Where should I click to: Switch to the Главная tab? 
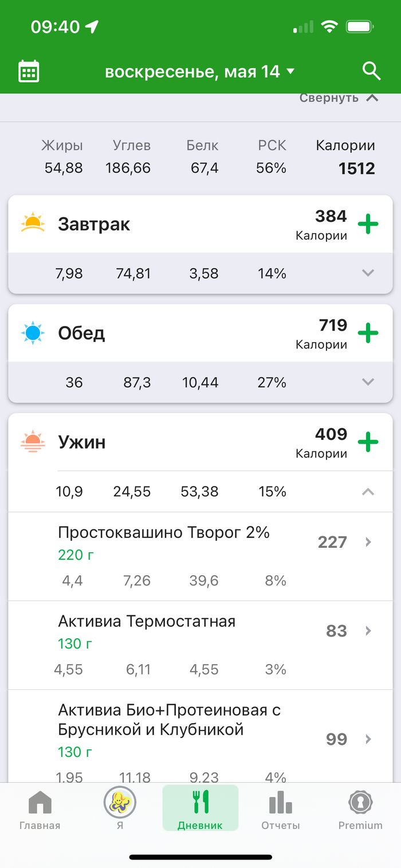click(x=40, y=810)
